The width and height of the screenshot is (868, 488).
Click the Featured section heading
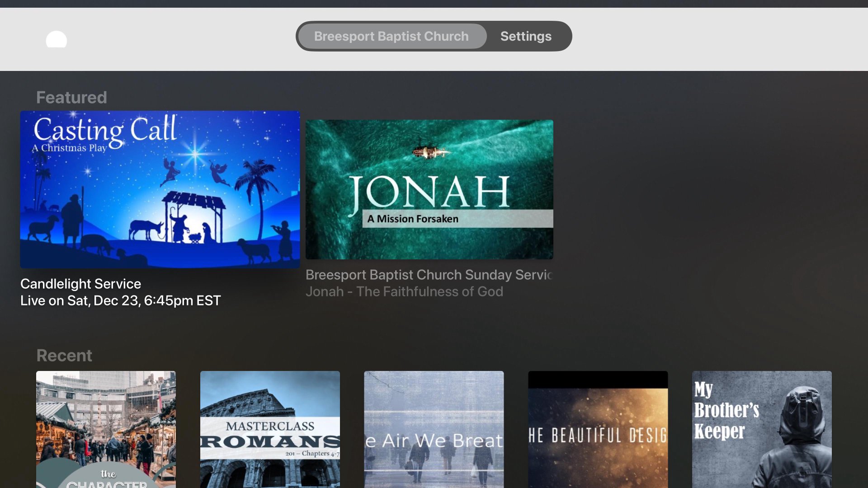click(x=71, y=98)
